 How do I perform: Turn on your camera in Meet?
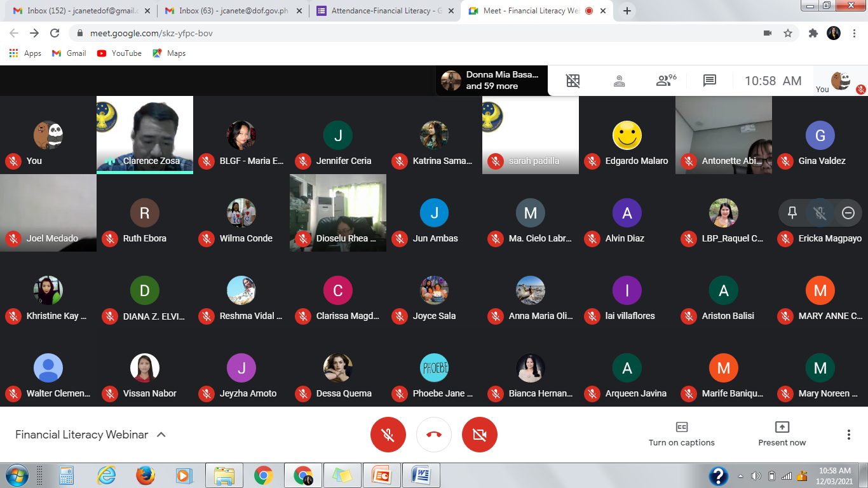480,435
